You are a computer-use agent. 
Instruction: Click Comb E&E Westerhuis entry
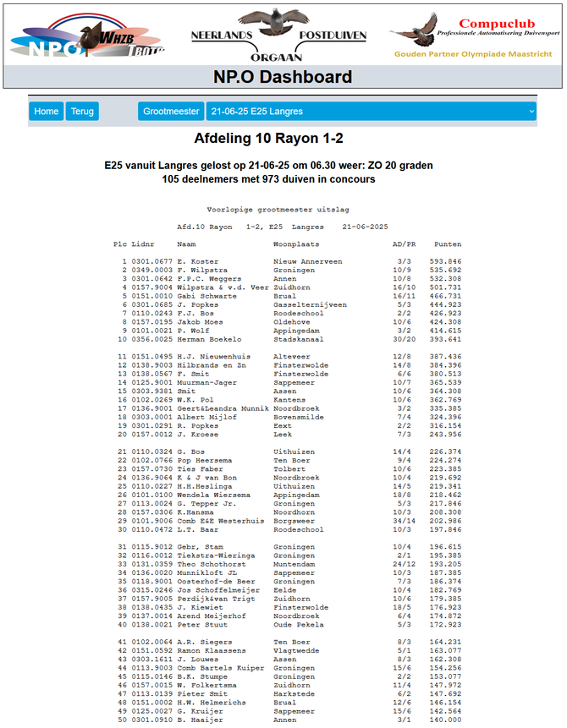coord(221,522)
